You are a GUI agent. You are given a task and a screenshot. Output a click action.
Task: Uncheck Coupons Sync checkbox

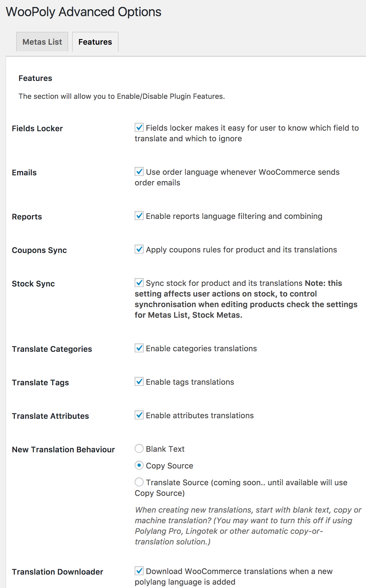(139, 249)
